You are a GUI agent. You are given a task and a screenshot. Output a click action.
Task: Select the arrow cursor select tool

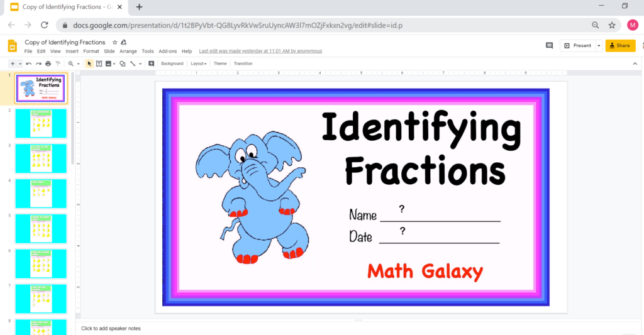coord(89,63)
